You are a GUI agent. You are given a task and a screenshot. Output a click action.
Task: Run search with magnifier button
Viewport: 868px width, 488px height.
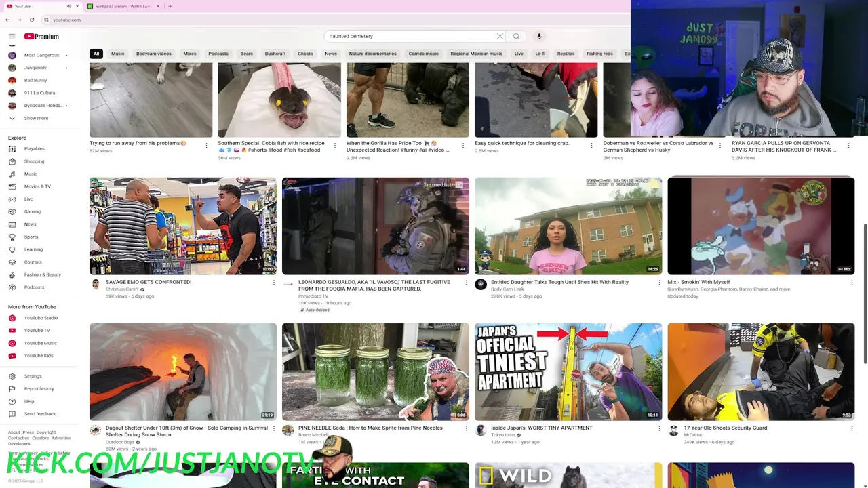click(516, 36)
